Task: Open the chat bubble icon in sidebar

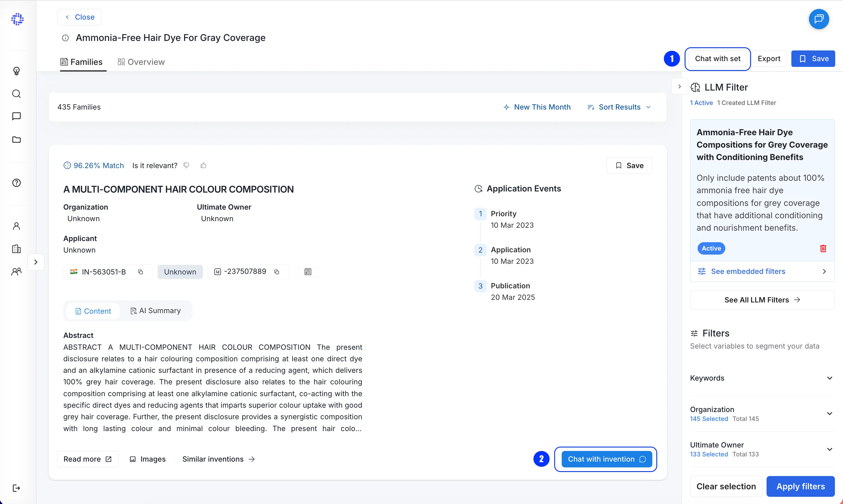Action: [x=16, y=116]
